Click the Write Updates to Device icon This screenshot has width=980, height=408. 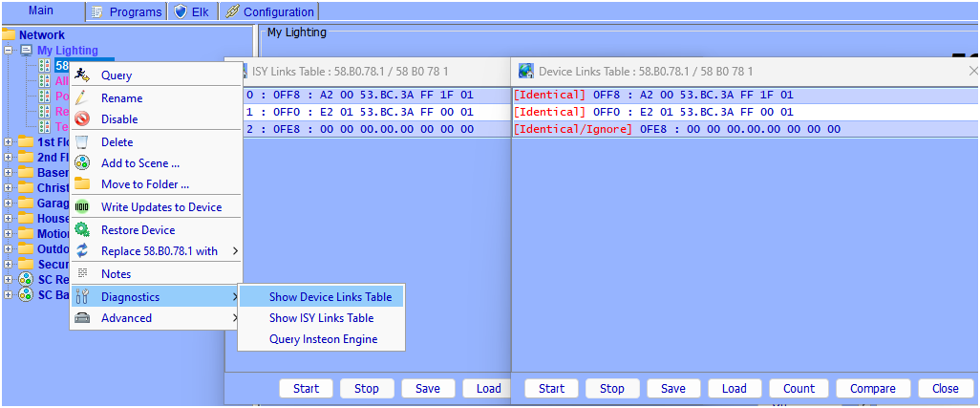pyautogui.click(x=82, y=207)
